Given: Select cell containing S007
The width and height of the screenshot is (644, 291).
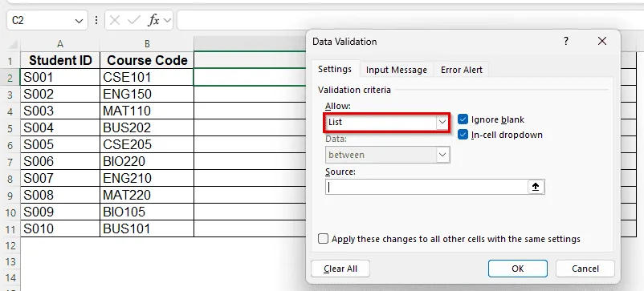Looking at the screenshot, I should 60,178.
